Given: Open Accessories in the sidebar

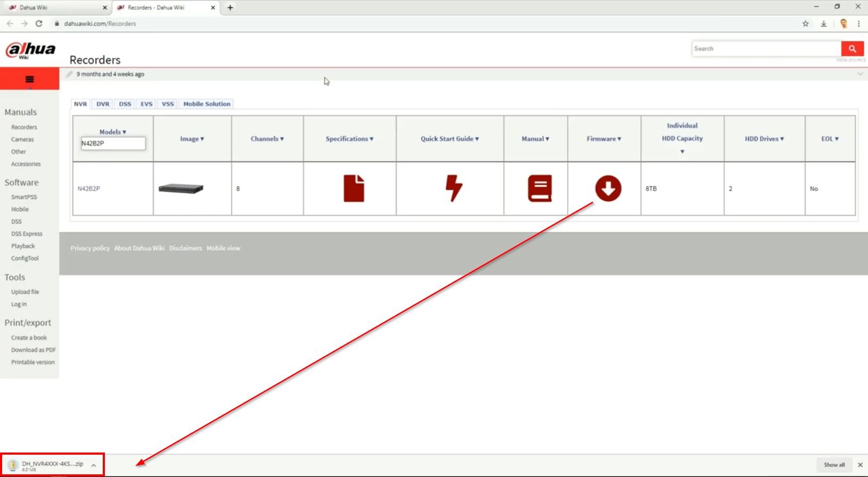Looking at the screenshot, I should tap(26, 164).
